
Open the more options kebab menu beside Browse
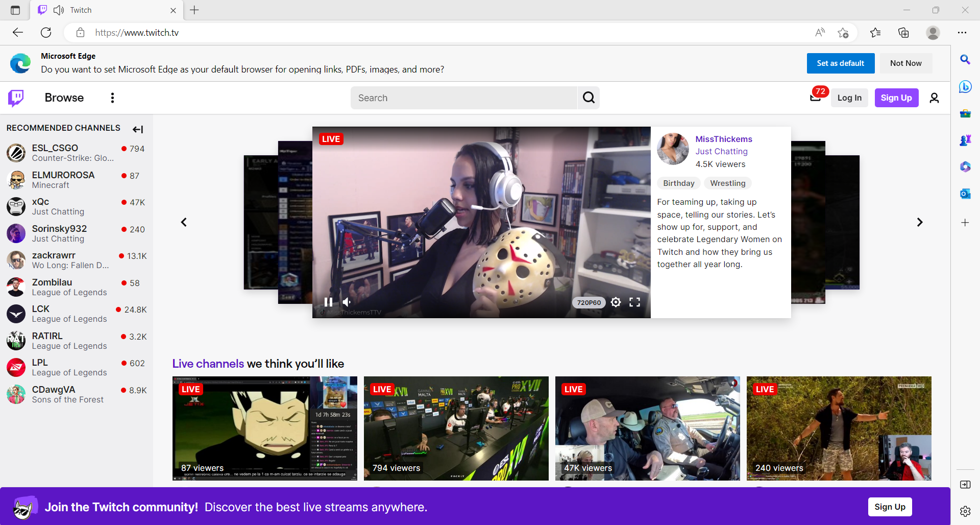(x=112, y=98)
